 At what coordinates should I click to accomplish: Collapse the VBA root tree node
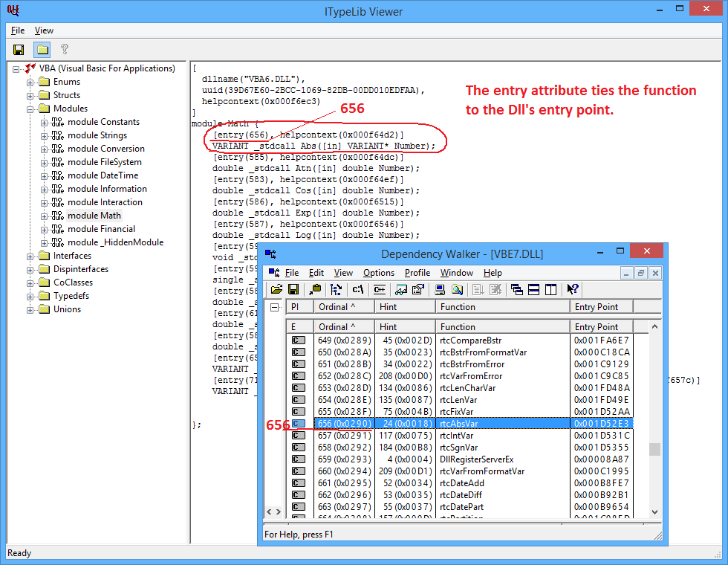(16, 69)
